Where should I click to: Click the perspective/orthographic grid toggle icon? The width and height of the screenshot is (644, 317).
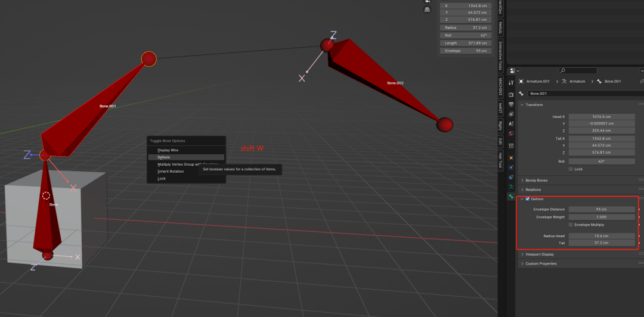(427, 9)
